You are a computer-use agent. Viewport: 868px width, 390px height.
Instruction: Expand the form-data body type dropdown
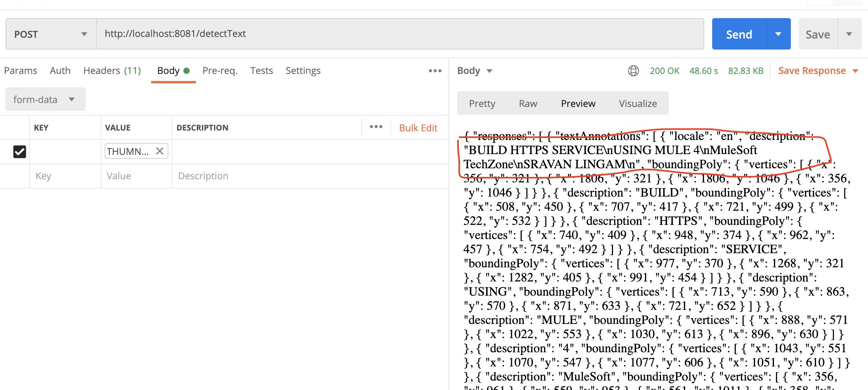[x=46, y=99]
